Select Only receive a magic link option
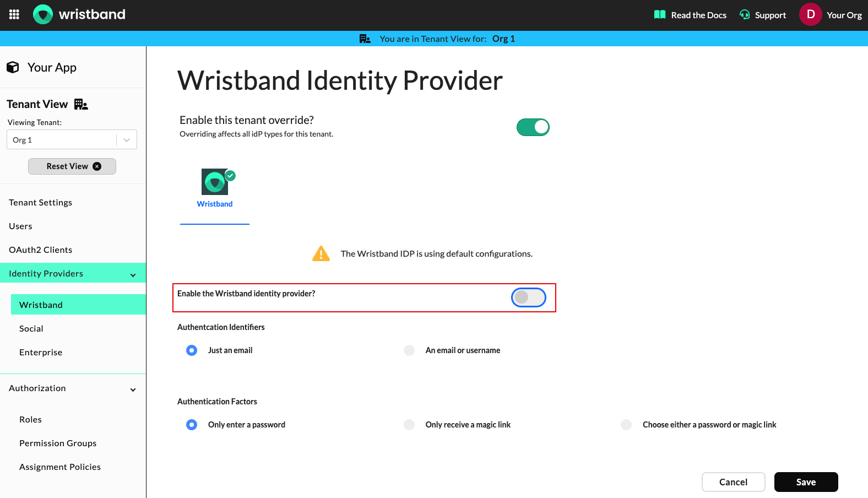 click(x=409, y=425)
